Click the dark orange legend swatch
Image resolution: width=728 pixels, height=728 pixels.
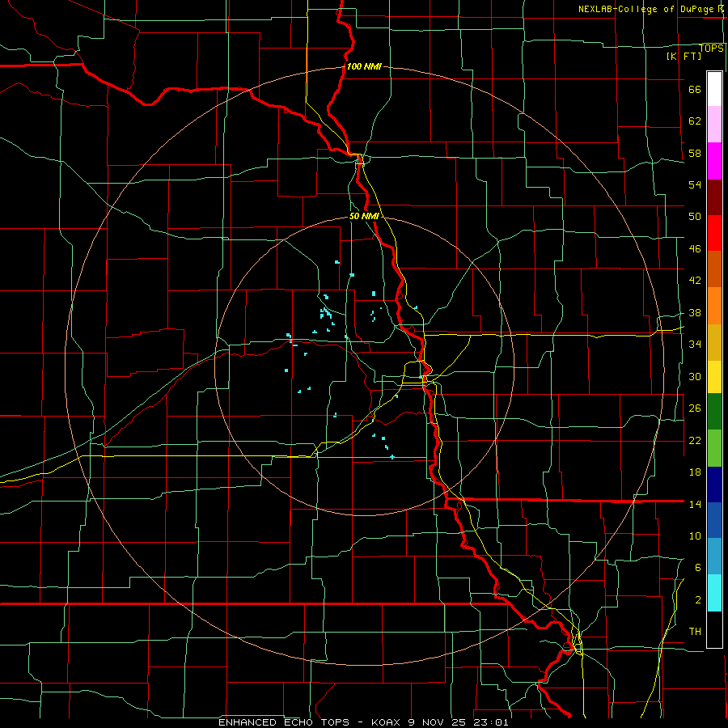[x=714, y=269]
